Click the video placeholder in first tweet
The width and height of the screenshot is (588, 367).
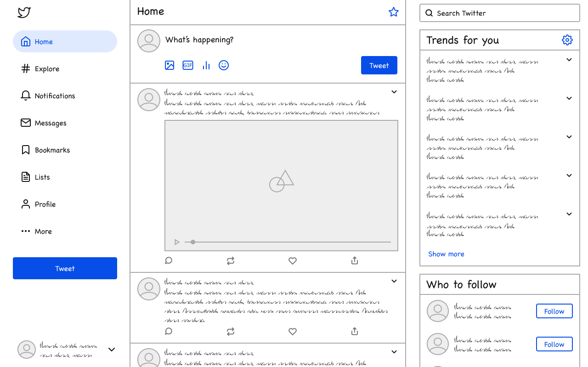tap(281, 186)
